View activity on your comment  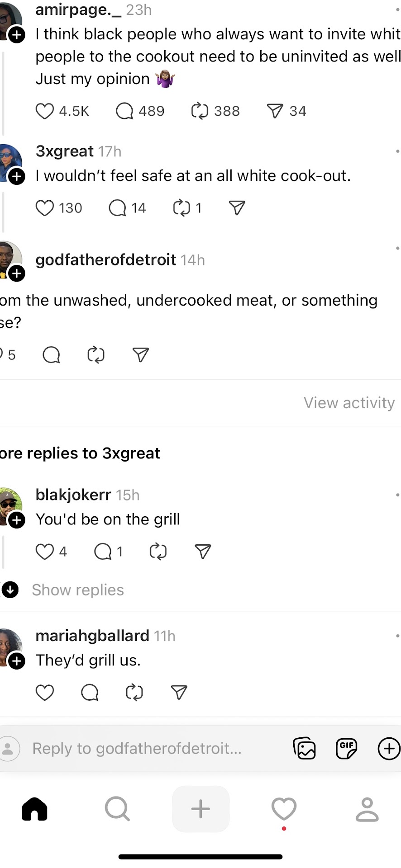(x=349, y=402)
